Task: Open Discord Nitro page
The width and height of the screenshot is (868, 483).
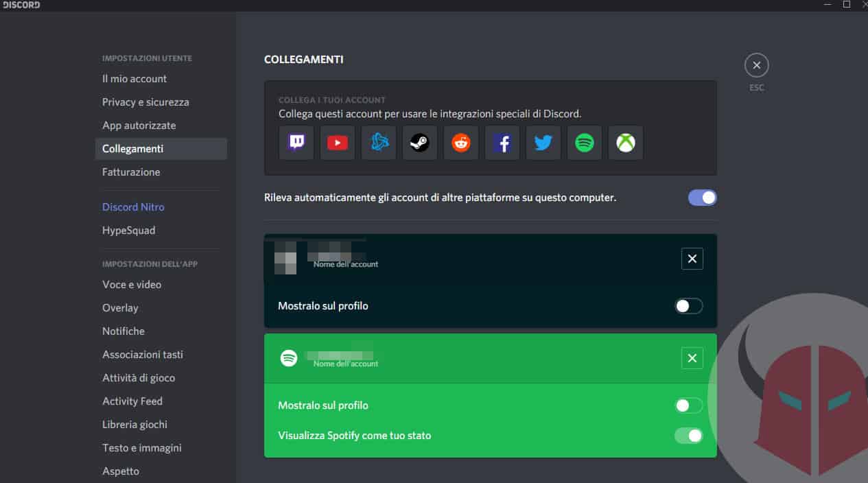Action: [x=161, y=207]
